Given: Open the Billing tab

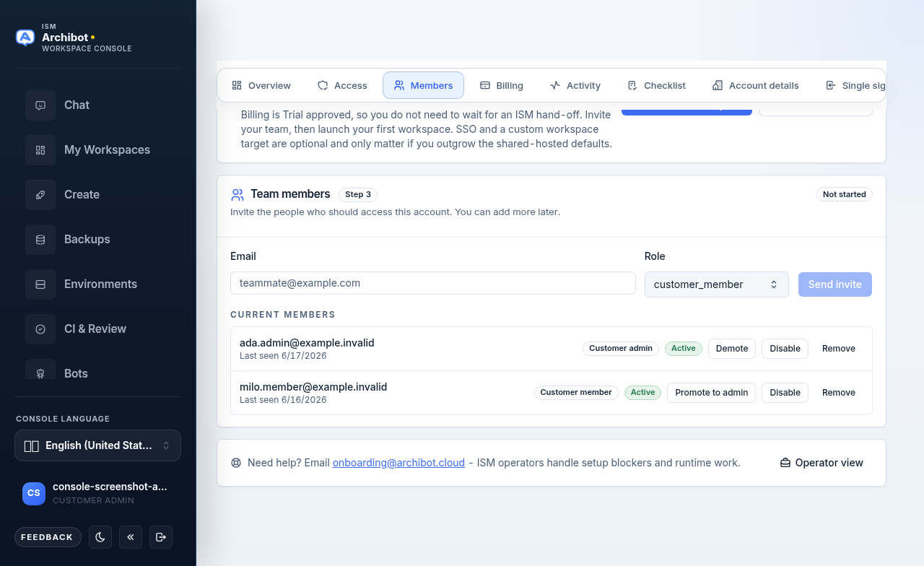Looking at the screenshot, I should [502, 85].
